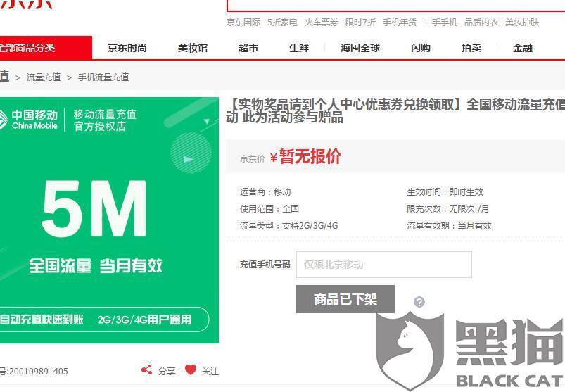Screen dimensions: 565x392
Task: Open the 生鲜 navigation item
Action: point(299,48)
